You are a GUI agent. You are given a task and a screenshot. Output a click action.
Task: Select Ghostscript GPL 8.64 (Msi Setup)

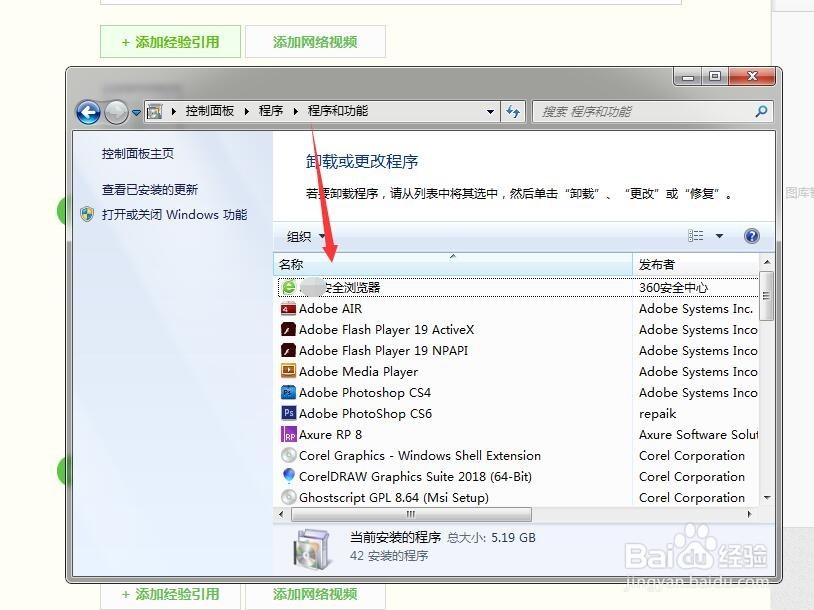tap(394, 498)
